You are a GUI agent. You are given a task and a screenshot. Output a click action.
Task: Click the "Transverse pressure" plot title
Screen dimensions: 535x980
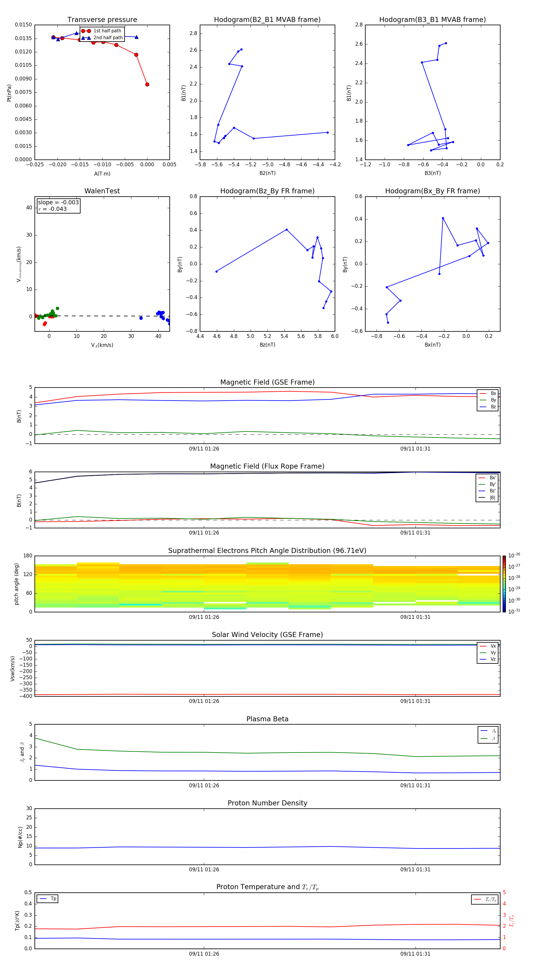102,19
